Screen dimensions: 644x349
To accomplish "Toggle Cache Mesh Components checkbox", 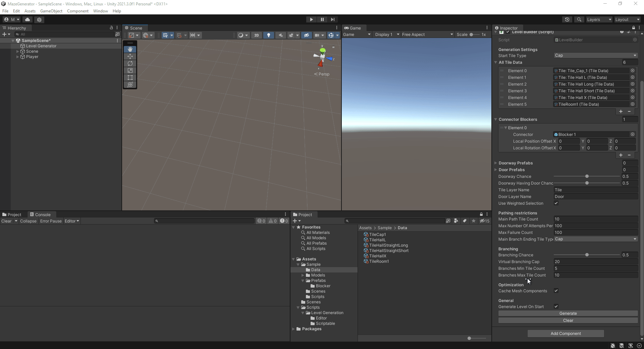I will 556,291.
